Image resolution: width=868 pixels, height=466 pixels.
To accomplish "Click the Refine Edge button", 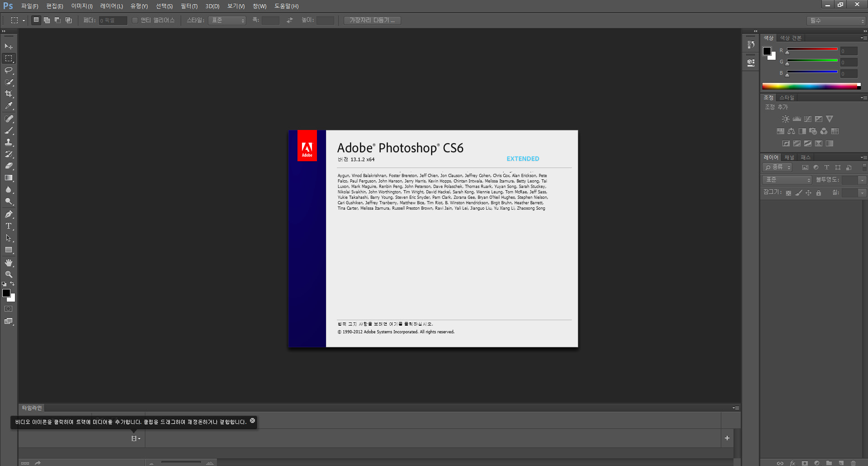I will tap(372, 20).
